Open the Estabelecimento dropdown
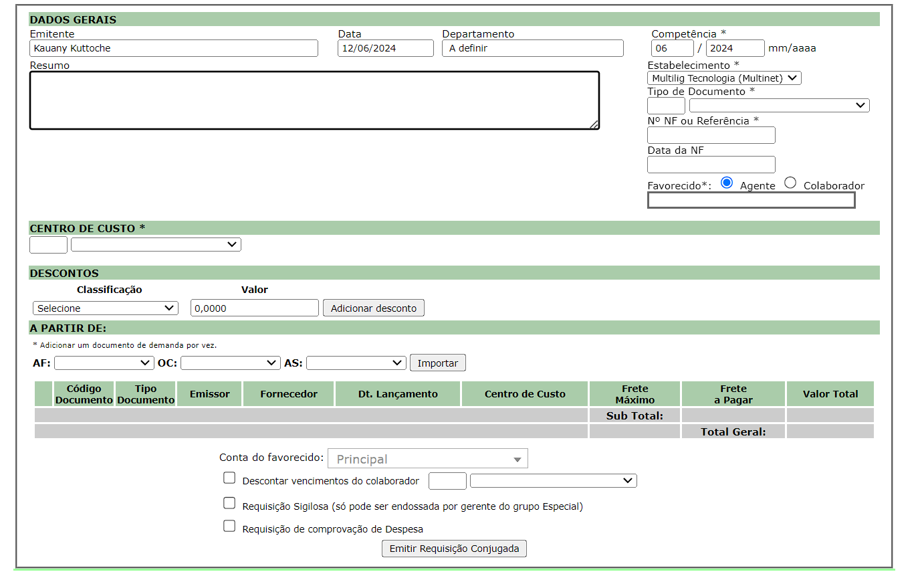 tap(724, 78)
